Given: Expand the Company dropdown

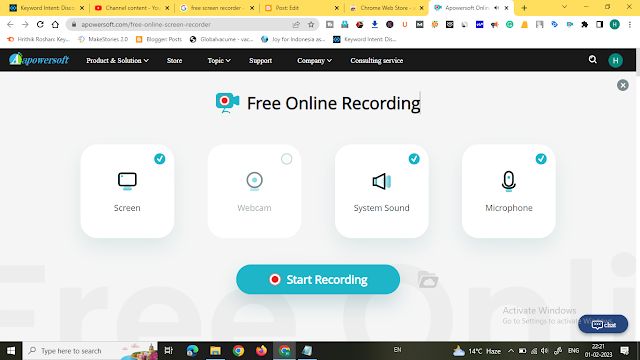Looking at the screenshot, I should [314, 60].
